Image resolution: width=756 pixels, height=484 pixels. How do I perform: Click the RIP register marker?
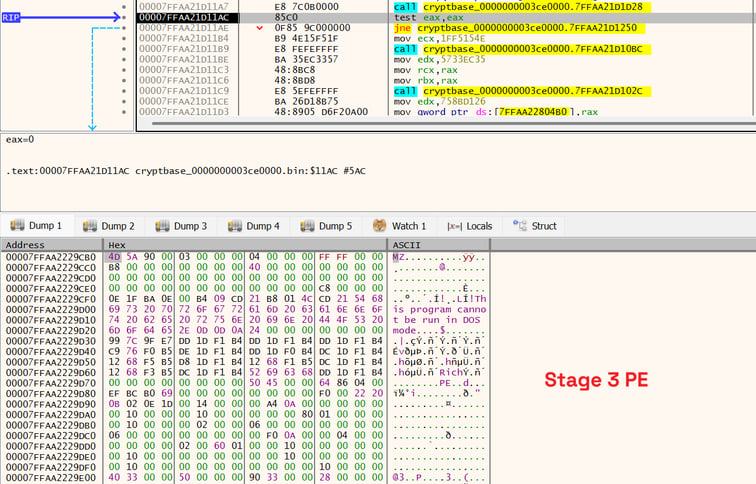pyautogui.click(x=12, y=17)
